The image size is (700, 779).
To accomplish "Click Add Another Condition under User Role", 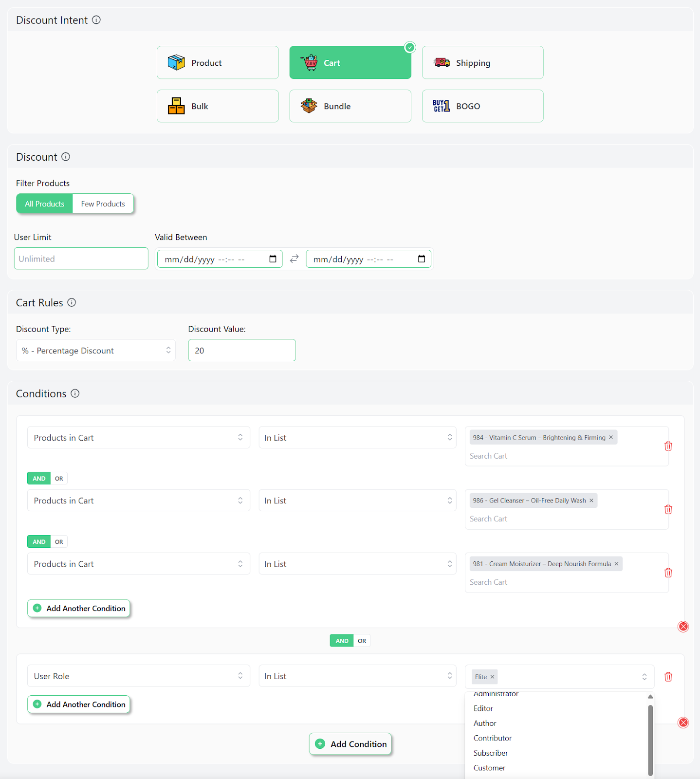I will click(x=79, y=704).
